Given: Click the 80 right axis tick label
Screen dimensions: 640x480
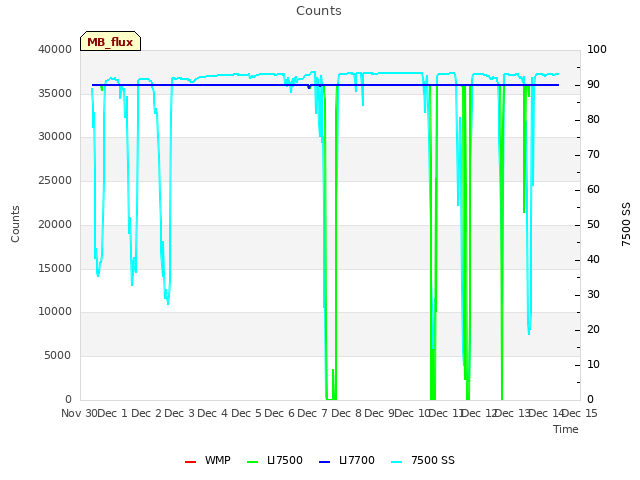Looking at the screenshot, I should pos(593,120).
